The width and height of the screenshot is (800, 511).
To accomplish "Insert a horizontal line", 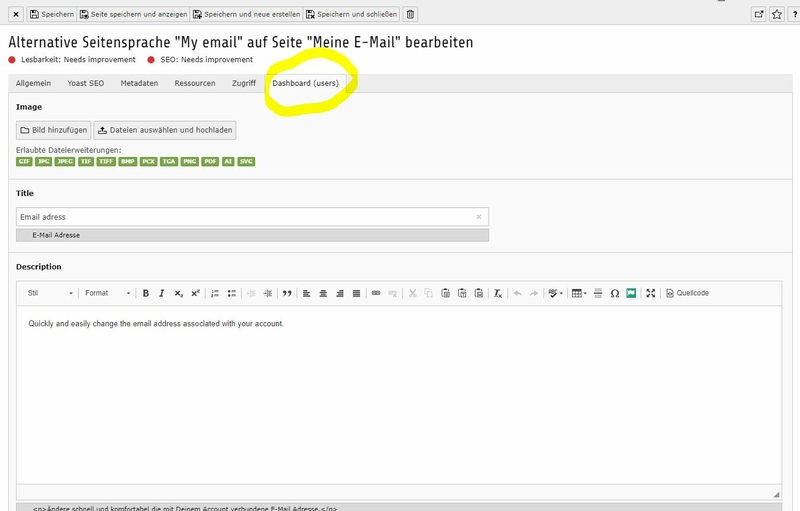I will click(598, 293).
